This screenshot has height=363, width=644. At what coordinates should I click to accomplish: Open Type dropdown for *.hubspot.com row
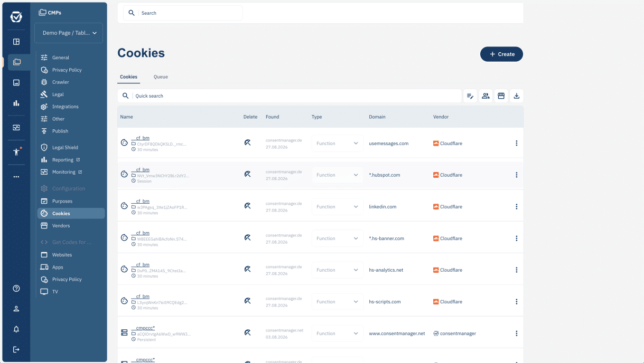337,175
